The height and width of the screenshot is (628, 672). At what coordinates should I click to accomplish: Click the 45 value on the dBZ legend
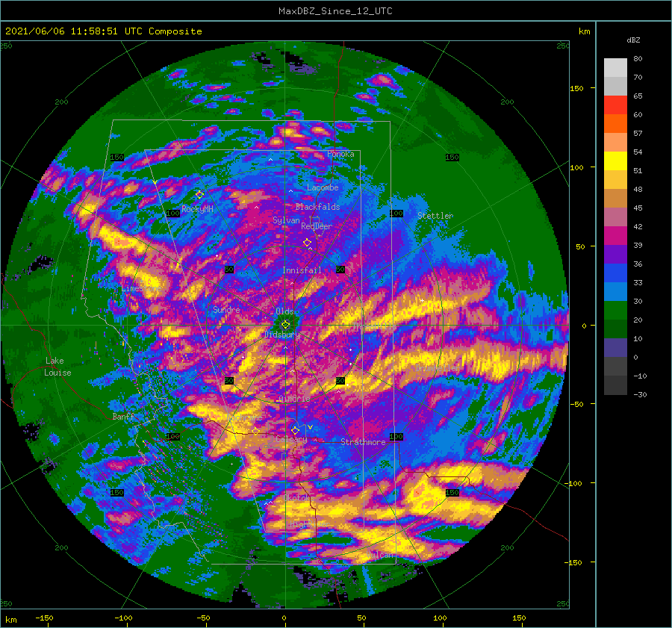tap(638, 208)
